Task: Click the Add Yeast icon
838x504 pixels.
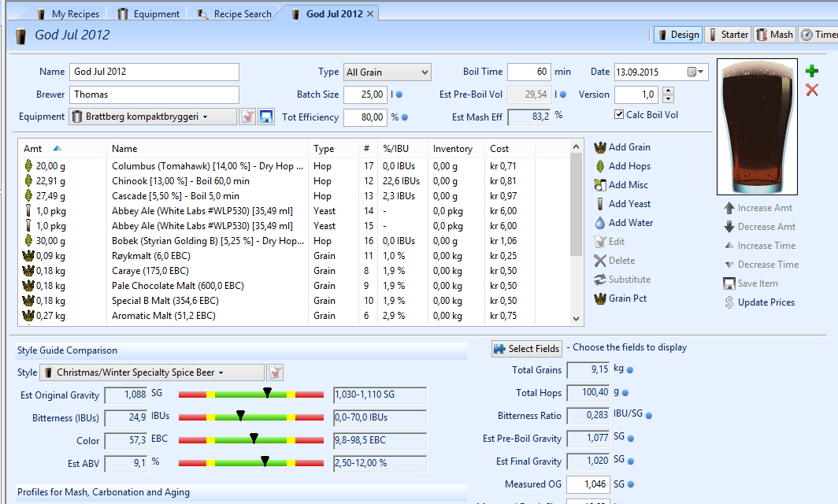Action: pyautogui.click(x=600, y=204)
